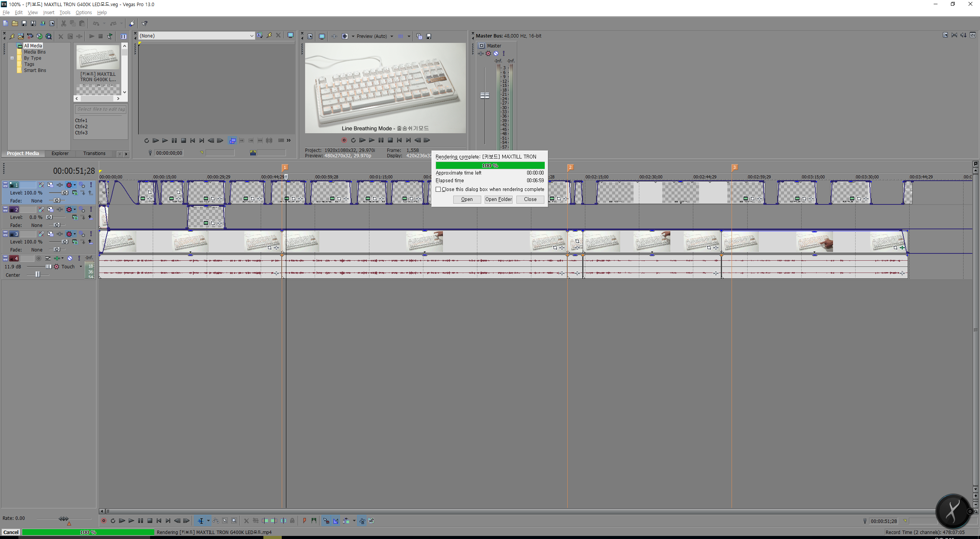Click Save Snapshot to File icon
The image size is (980, 539).
(429, 36)
